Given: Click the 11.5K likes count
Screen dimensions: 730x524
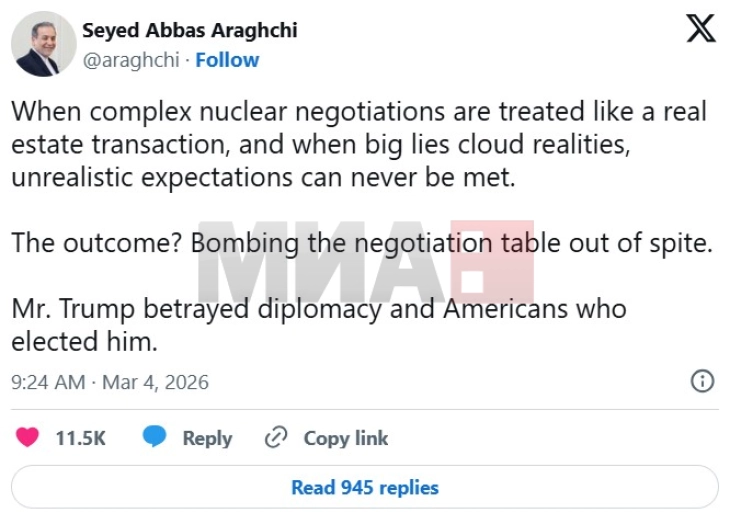Looking at the screenshot, I should tap(81, 438).
